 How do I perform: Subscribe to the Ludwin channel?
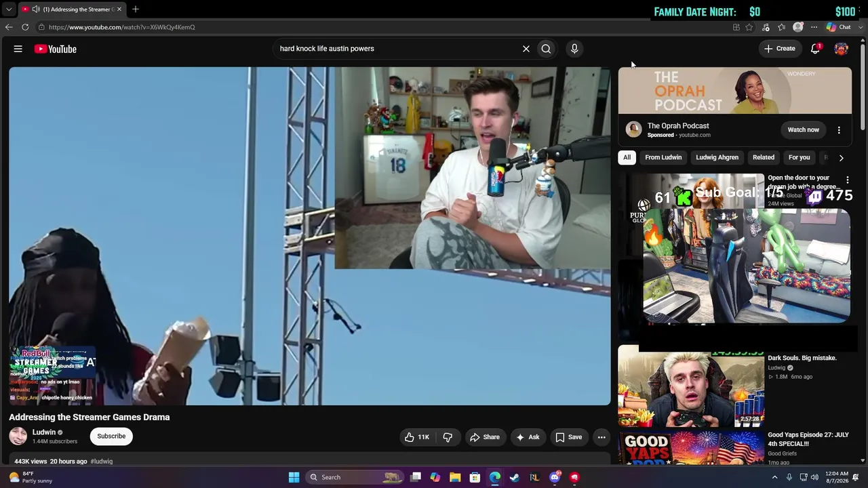pos(111,436)
